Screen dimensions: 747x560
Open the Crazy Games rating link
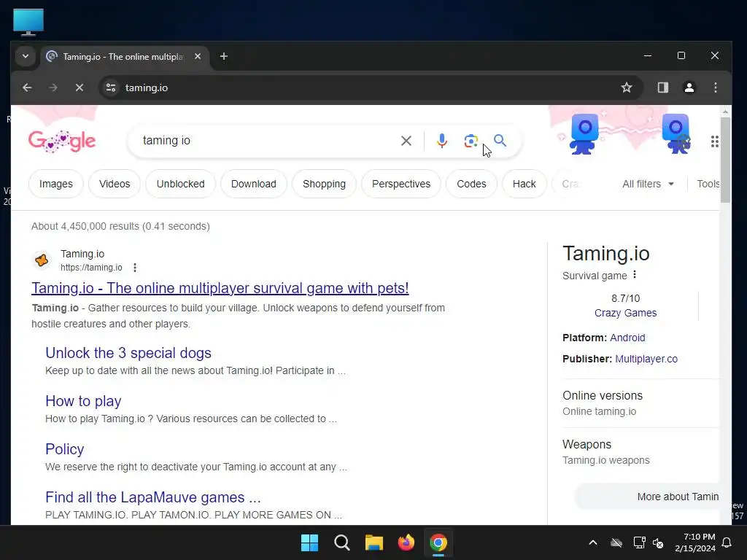pos(625,313)
